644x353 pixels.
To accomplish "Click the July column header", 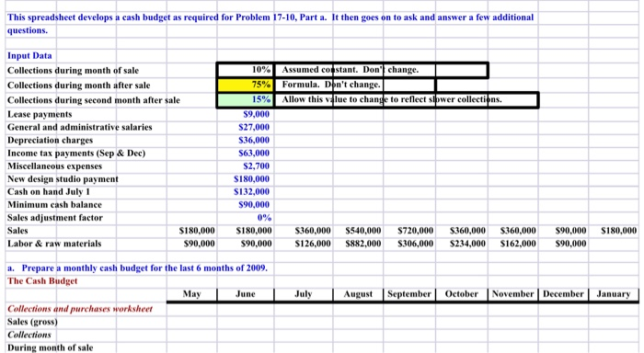I will click(x=303, y=294).
